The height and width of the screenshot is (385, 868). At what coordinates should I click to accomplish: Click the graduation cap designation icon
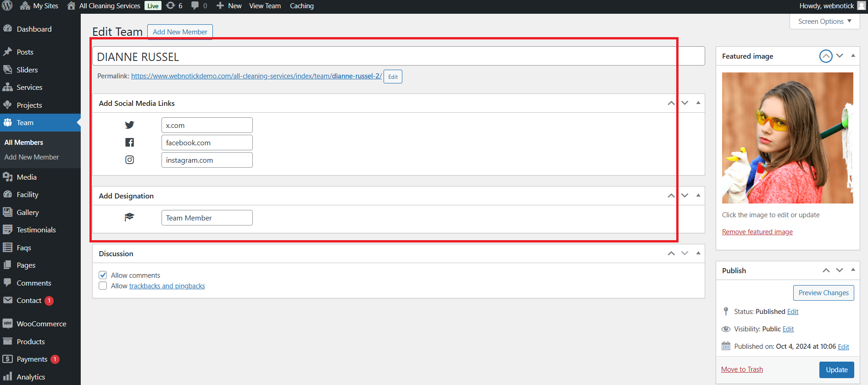129,217
